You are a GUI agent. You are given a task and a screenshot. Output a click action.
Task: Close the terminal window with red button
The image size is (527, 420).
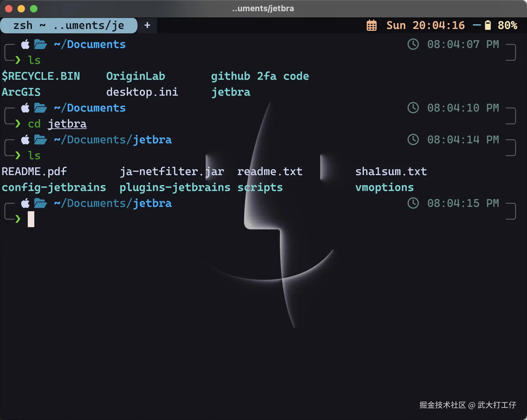tap(9, 9)
